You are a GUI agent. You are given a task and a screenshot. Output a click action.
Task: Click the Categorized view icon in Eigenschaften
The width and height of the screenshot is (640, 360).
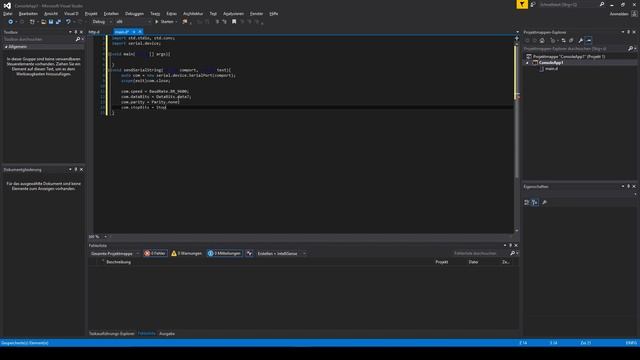(x=527, y=202)
